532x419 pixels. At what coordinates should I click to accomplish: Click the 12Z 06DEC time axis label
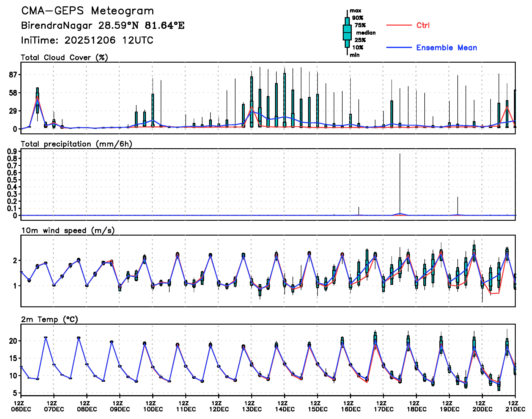(x=21, y=406)
